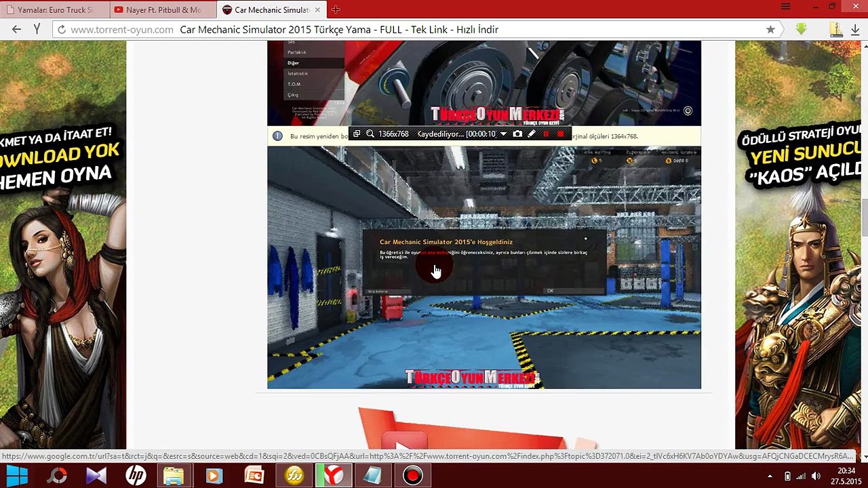Click the page vertical scrollbar thumb

point(865,217)
